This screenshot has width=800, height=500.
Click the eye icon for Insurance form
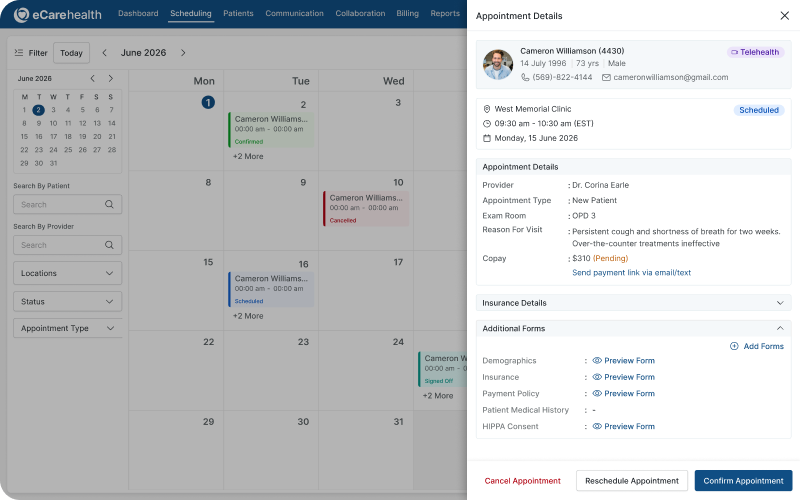point(597,377)
